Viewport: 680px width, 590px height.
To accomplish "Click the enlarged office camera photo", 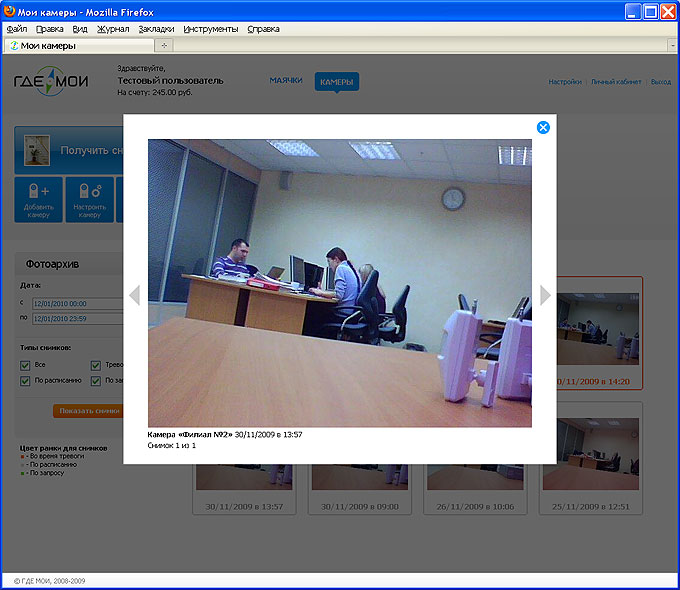I will [340, 283].
